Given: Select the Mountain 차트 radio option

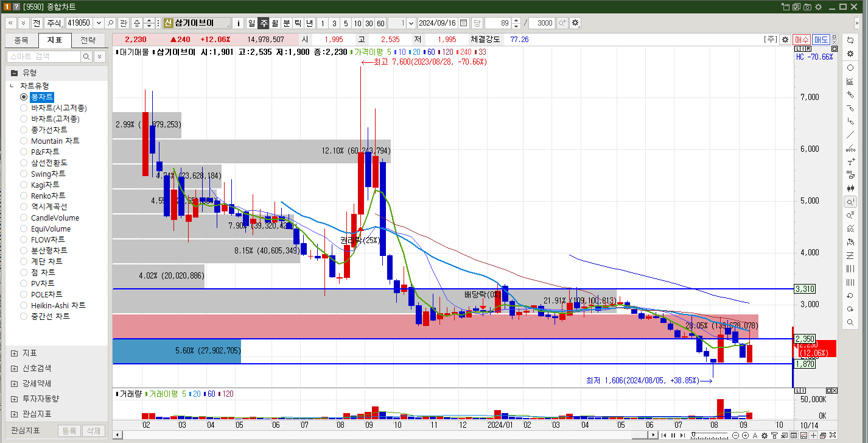Looking at the screenshot, I should (x=24, y=141).
